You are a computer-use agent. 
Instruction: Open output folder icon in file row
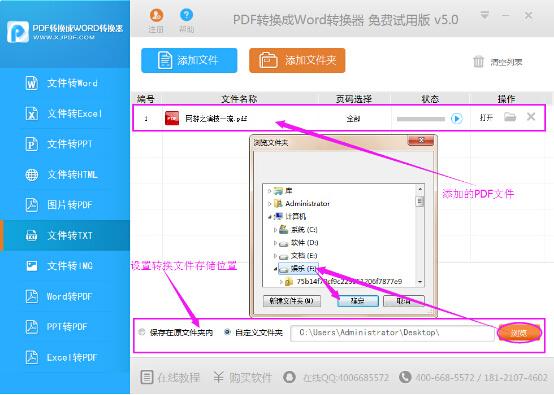tap(510, 117)
